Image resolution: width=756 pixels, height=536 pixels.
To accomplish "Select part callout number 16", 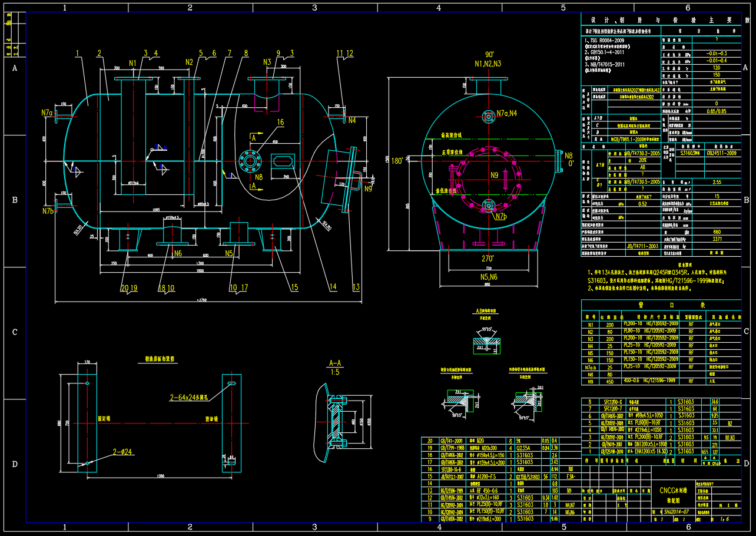I will click(x=280, y=122).
